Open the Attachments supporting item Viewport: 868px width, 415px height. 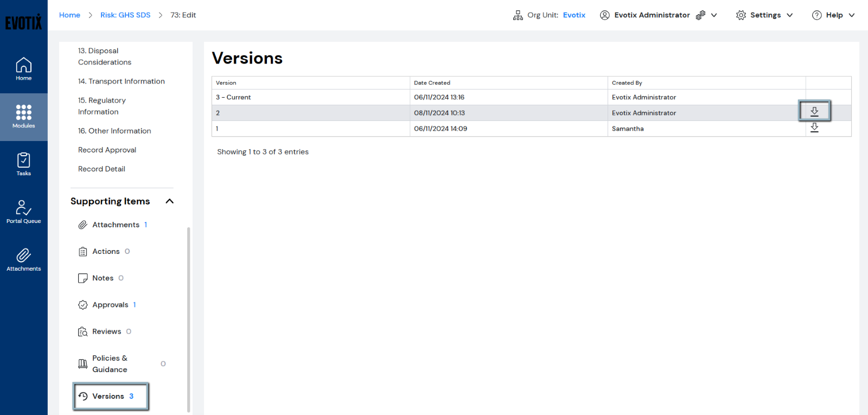tap(116, 225)
